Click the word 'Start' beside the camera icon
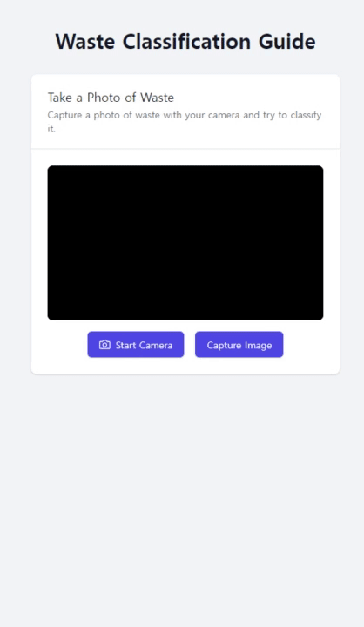The image size is (364, 627). coord(125,345)
